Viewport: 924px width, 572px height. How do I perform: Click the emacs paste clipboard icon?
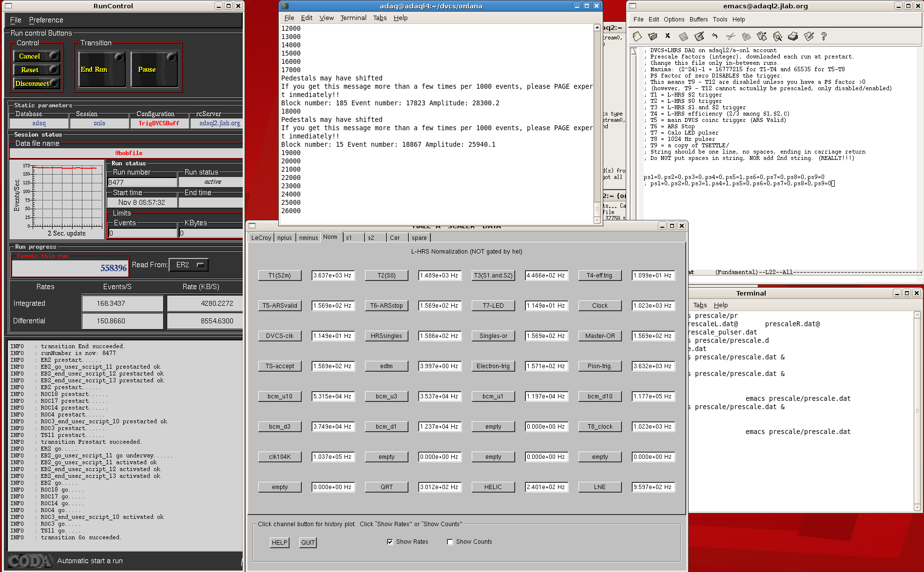(x=762, y=36)
